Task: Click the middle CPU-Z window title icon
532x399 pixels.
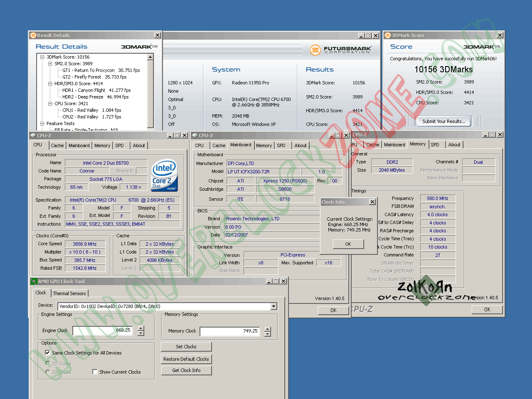Action: pyautogui.click(x=195, y=135)
